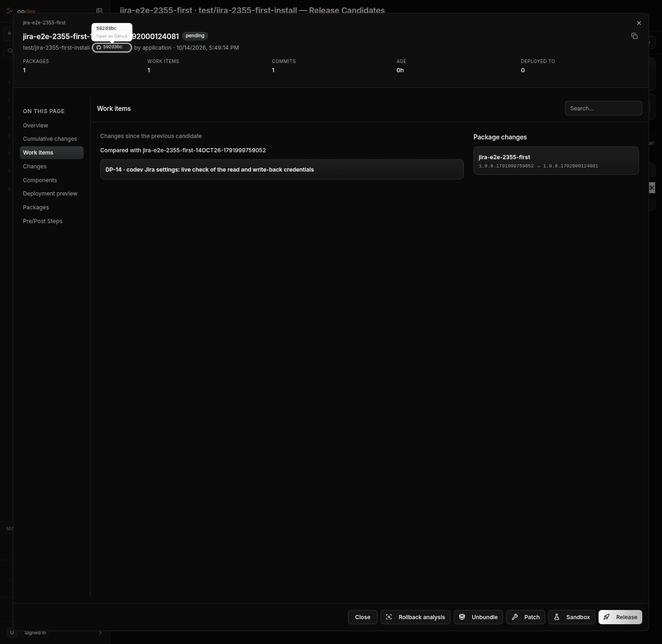Focus the work items Search field
This screenshot has width=662, height=644.
pyautogui.click(x=603, y=108)
